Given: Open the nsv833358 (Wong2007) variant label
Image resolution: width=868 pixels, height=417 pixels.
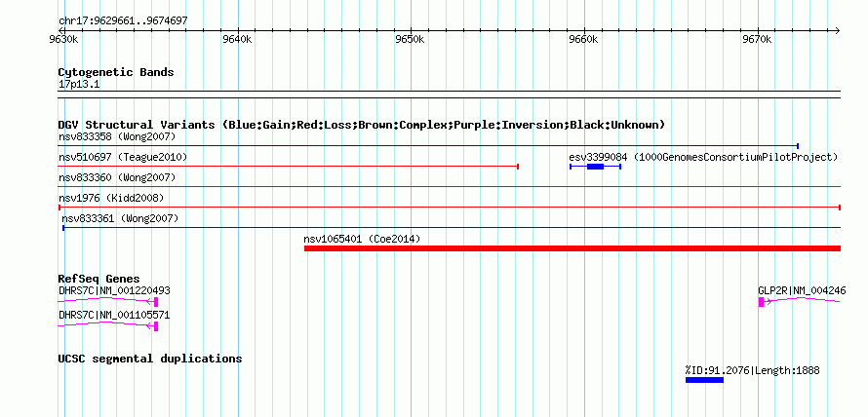Looking at the screenshot, I should (x=117, y=136).
